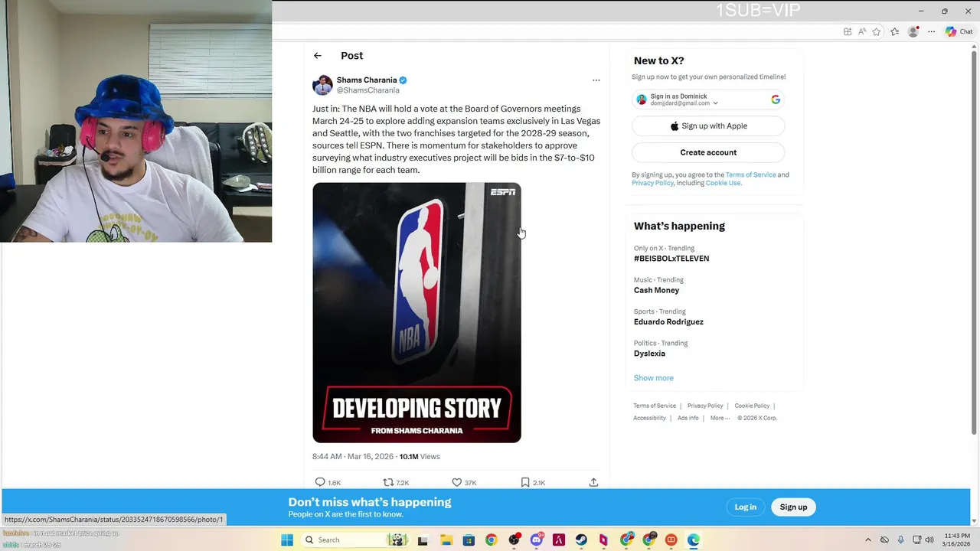Open footer Privacy Policy link
Viewport: 980px width, 551px height.
(705, 406)
